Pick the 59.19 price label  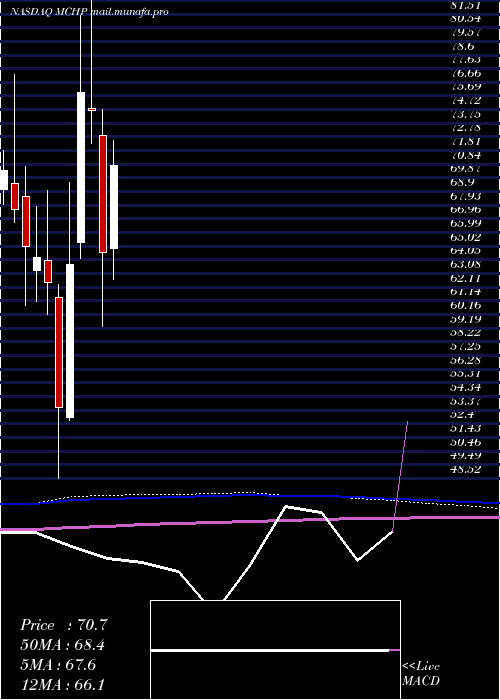point(465,318)
